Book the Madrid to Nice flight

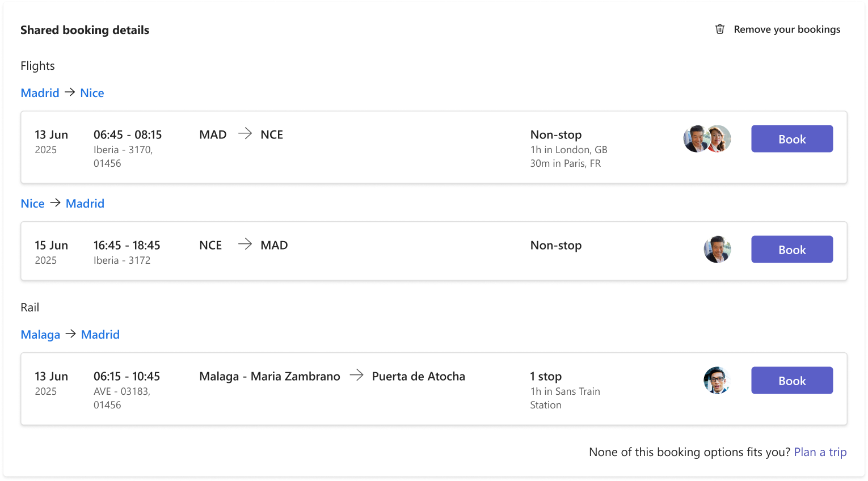[x=792, y=139]
